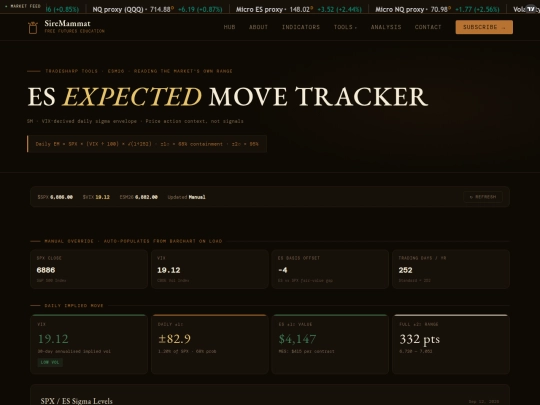Image resolution: width=540 pixels, height=405 pixels.
Task: Click the $4,147 ES value
Action: click(297, 339)
